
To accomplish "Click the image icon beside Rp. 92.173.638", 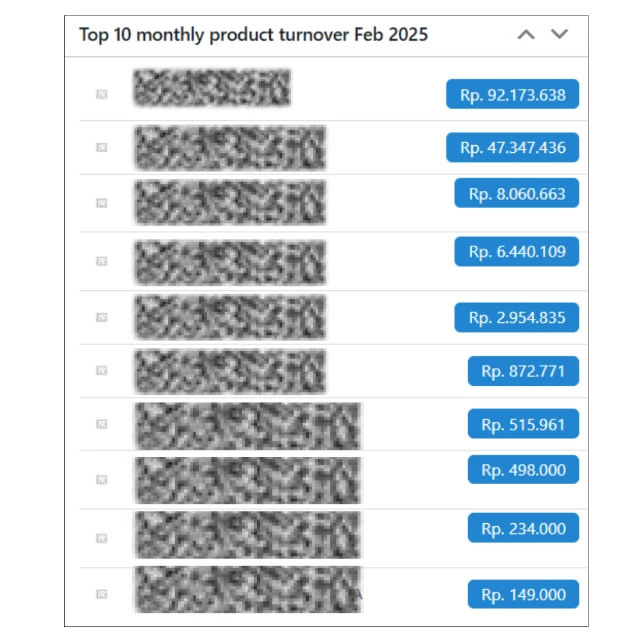I will coord(101,94).
